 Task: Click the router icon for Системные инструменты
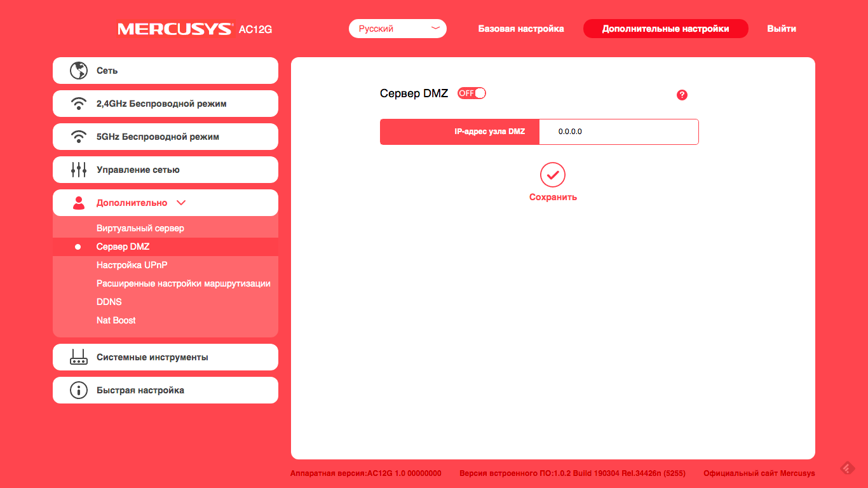(78, 357)
